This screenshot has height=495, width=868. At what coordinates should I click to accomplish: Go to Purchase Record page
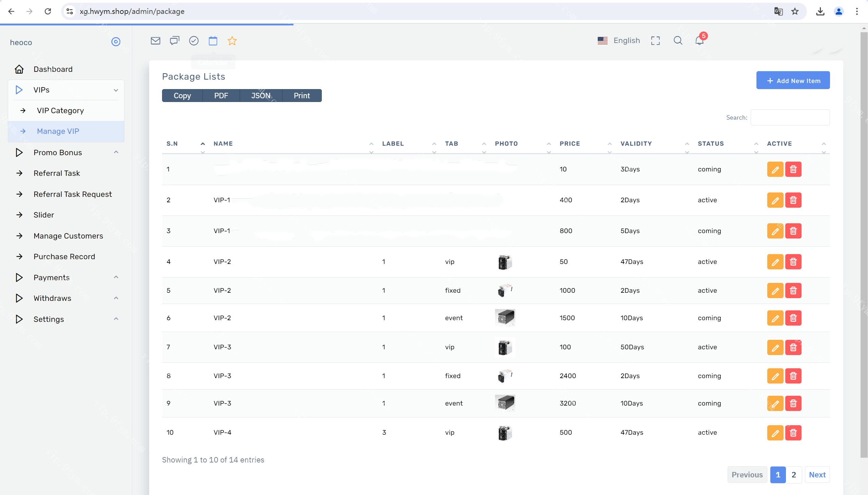[64, 256]
